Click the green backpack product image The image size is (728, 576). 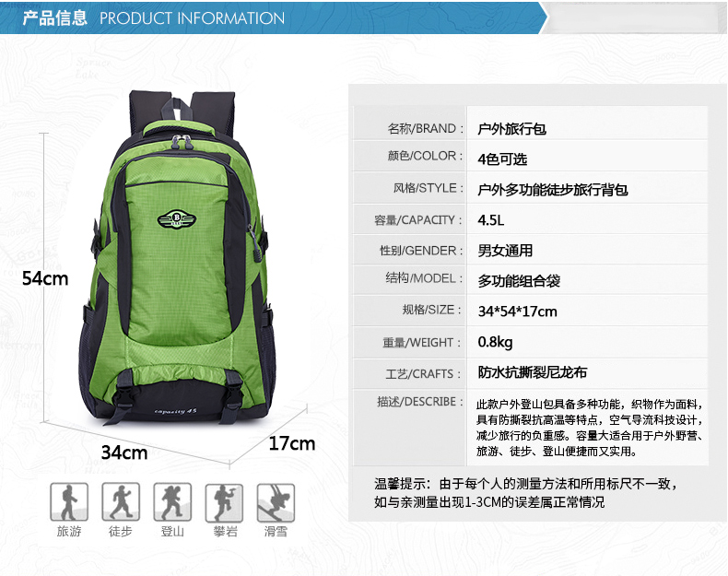click(179, 258)
